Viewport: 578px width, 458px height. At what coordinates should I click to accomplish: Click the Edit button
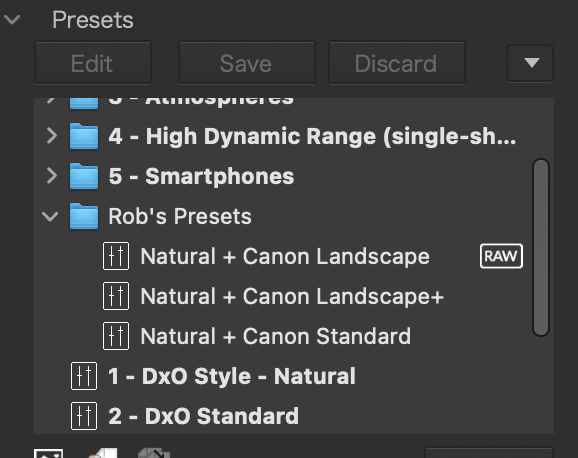tap(93, 63)
